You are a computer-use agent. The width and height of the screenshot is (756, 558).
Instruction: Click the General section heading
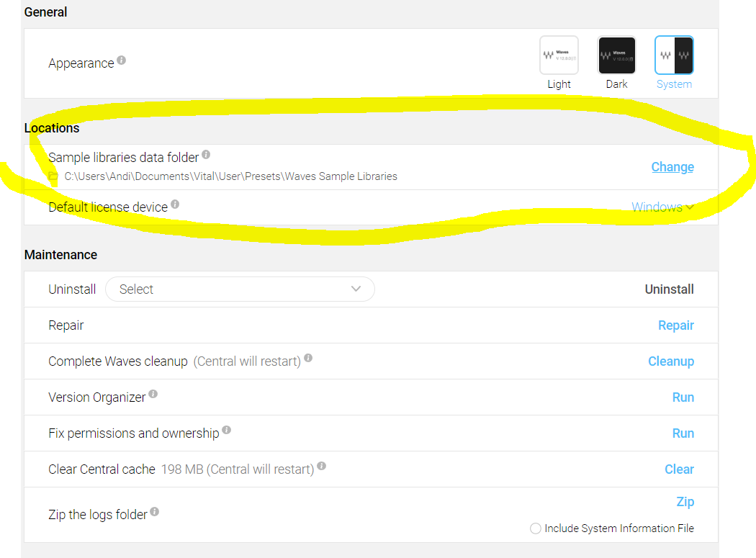(46, 12)
